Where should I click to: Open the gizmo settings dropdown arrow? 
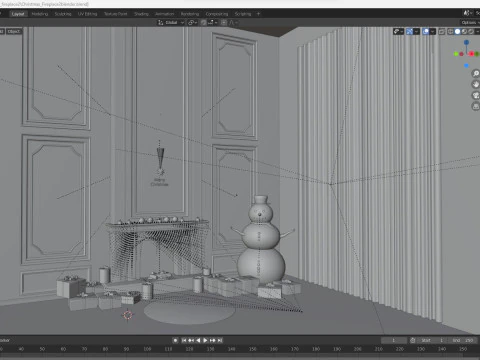[x=417, y=32]
